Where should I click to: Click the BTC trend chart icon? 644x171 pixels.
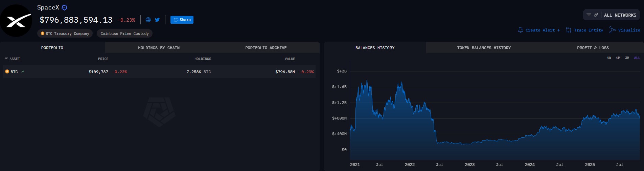23,71
